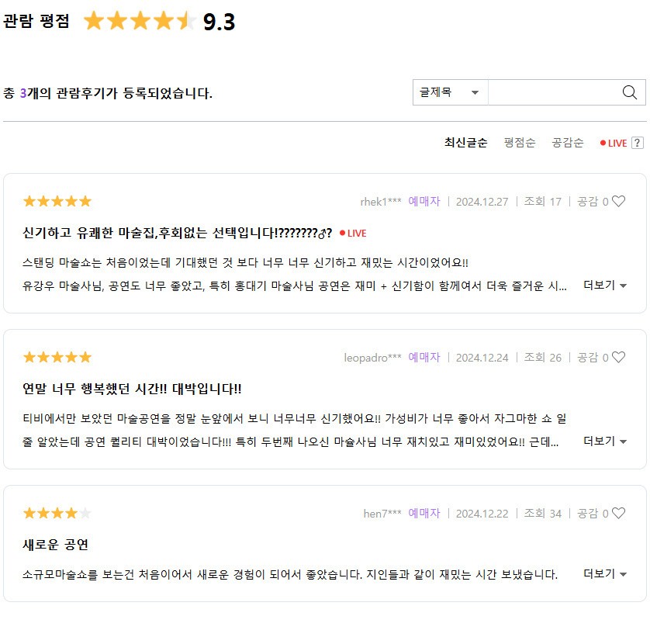Sort reviews by 최신글순
Image resolution: width=650 pixels, height=644 pixels.
point(465,143)
